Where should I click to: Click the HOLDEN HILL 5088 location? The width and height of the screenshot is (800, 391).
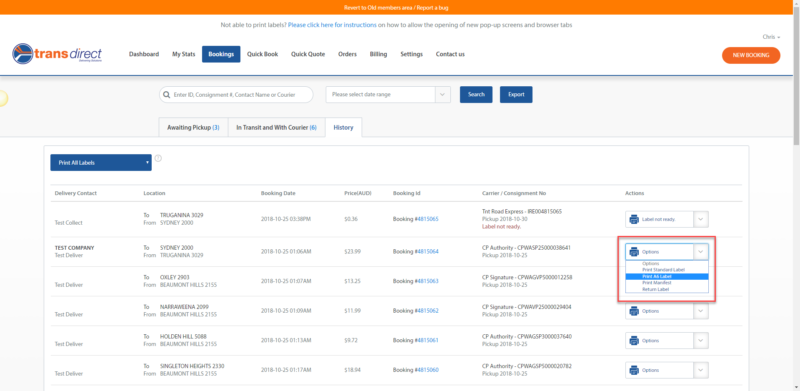click(x=184, y=337)
